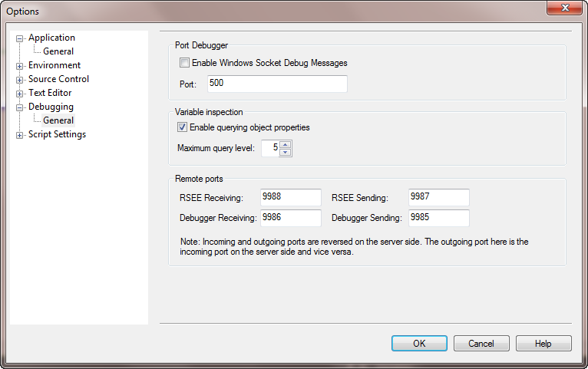Decrease Maximum query level with down arrow
The image size is (588, 369).
[286, 152]
